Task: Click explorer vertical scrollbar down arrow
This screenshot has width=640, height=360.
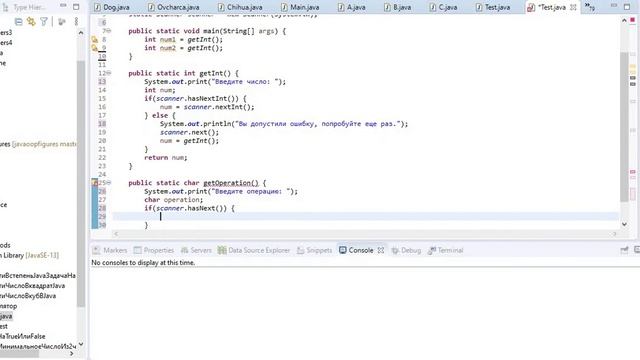Action: [81, 344]
